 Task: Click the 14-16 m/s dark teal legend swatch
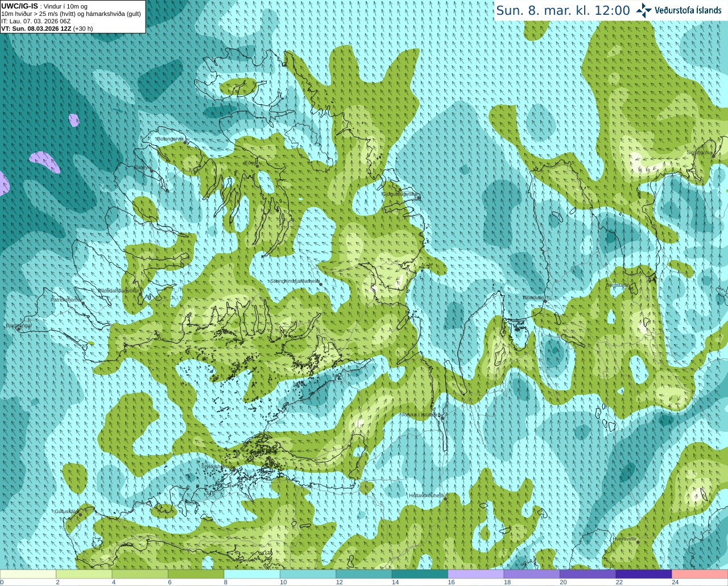click(420, 574)
